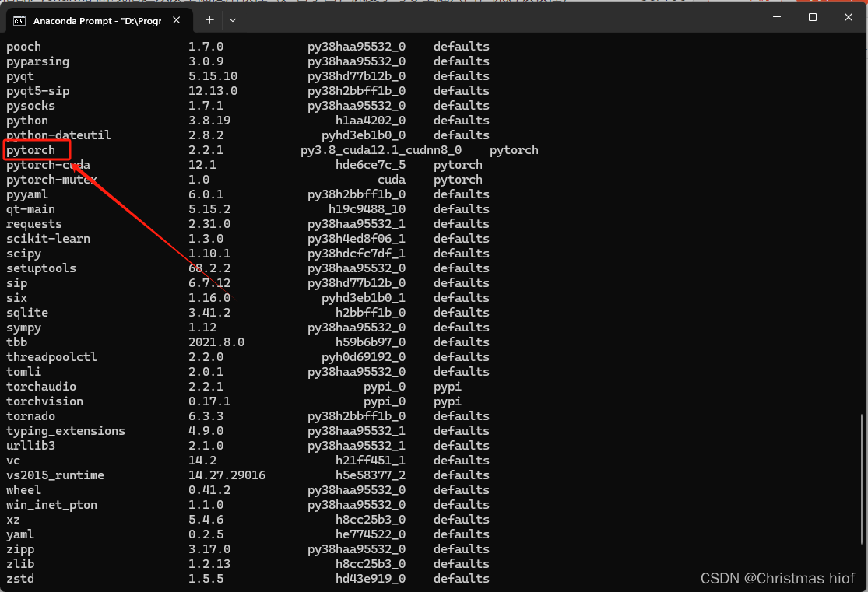Click the setuptools package name

tap(41, 268)
